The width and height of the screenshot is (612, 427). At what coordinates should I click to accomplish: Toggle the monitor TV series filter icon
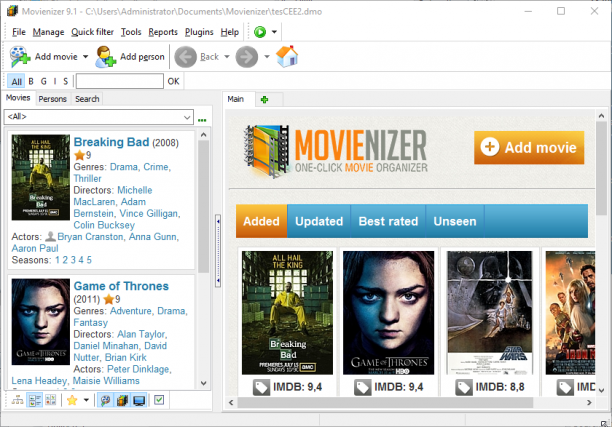[x=139, y=400]
